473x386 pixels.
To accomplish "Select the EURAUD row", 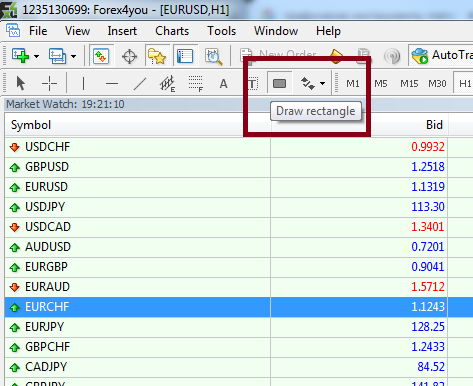I will click(239, 287).
